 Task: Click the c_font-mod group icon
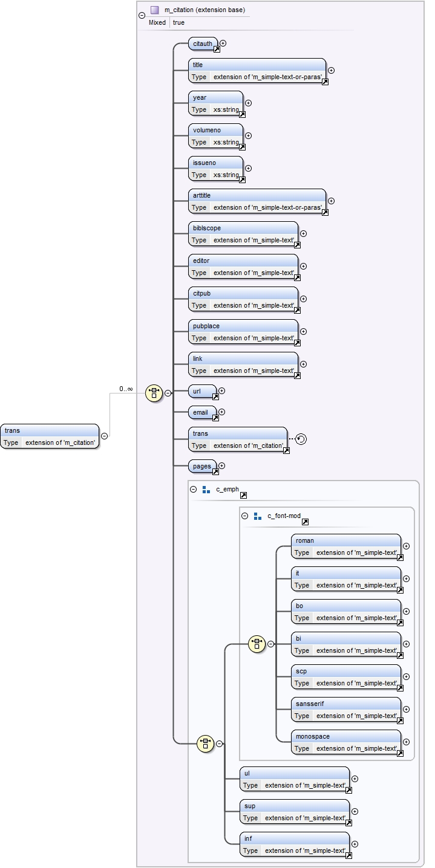click(257, 516)
